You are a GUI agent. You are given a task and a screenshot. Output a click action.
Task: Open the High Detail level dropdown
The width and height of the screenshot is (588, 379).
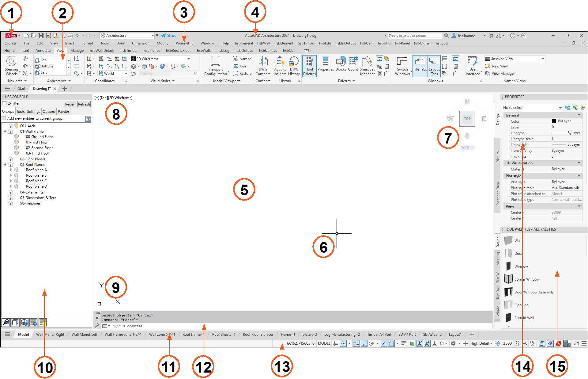[481, 343]
